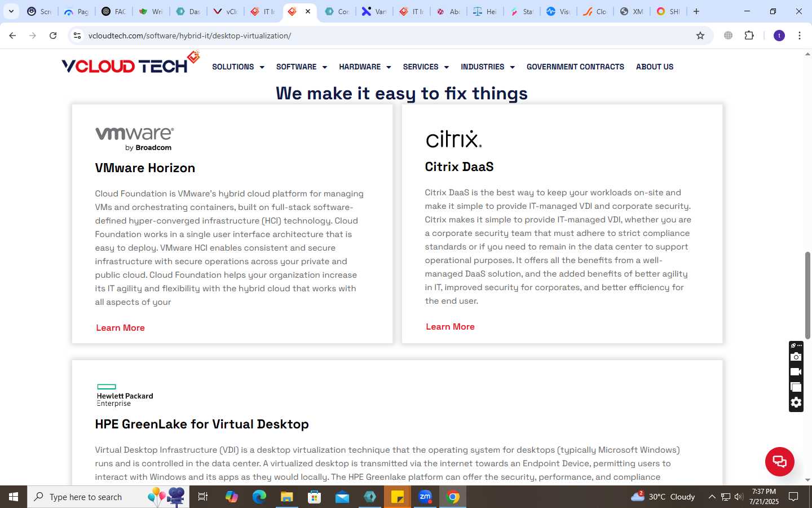Viewport: 812px width, 508px height.
Task: Open the ABOUT US menu item
Action: coord(655,67)
